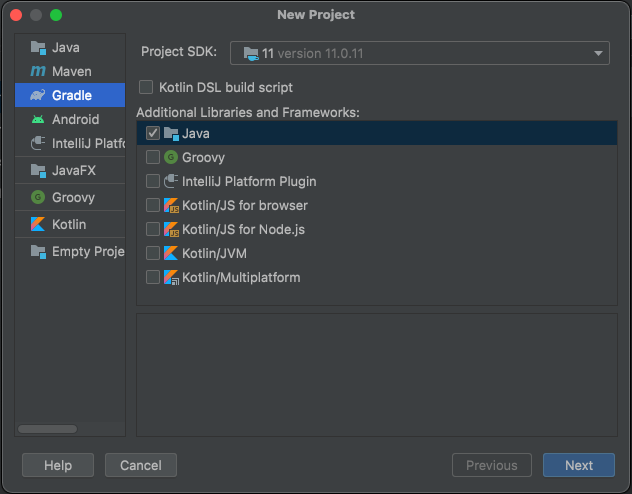
Task: Click the 'Kotlin/JS for Node.js' label
Action: (243, 229)
